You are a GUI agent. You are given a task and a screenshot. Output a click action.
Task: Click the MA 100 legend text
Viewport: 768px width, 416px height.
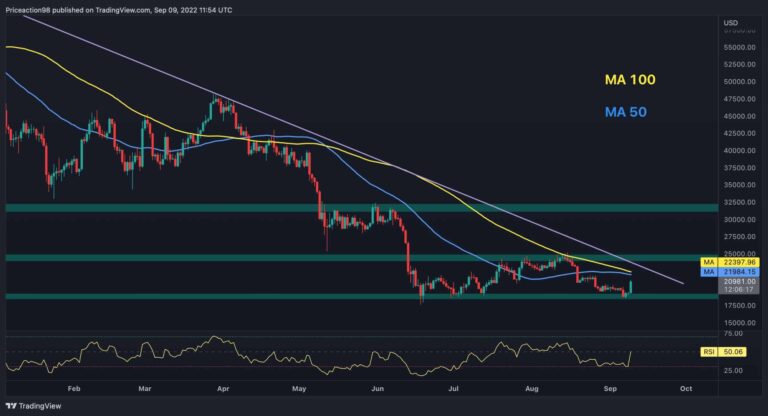630,80
